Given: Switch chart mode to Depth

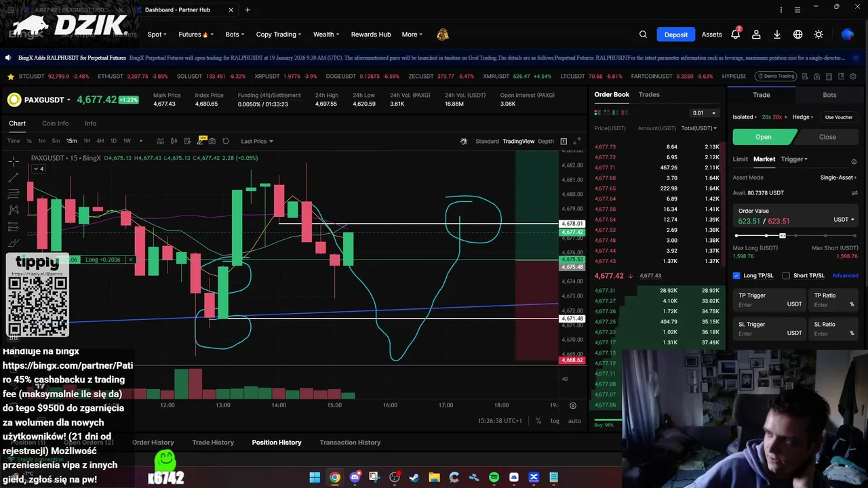Looking at the screenshot, I should pyautogui.click(x=546, y=141).
